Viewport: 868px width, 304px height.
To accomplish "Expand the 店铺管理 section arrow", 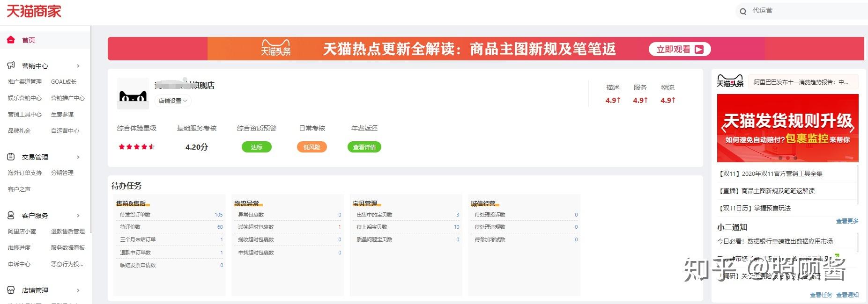I will point(78,290).
